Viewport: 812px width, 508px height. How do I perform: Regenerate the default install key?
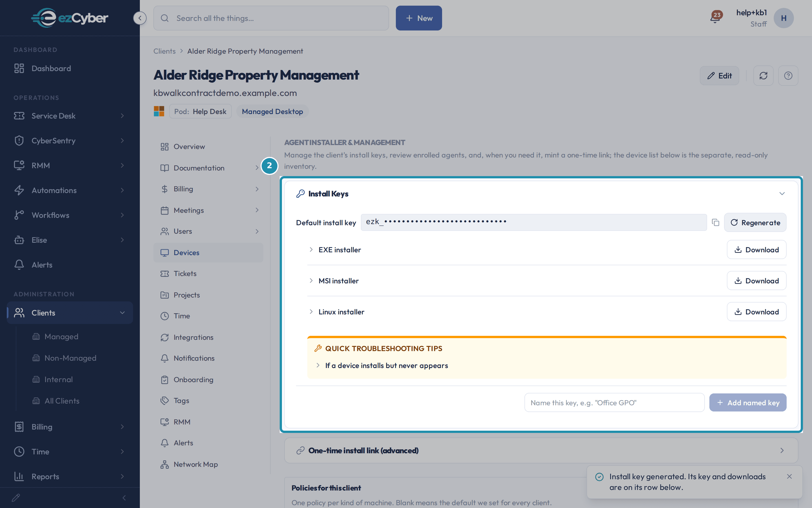click(x=755, y=222)
